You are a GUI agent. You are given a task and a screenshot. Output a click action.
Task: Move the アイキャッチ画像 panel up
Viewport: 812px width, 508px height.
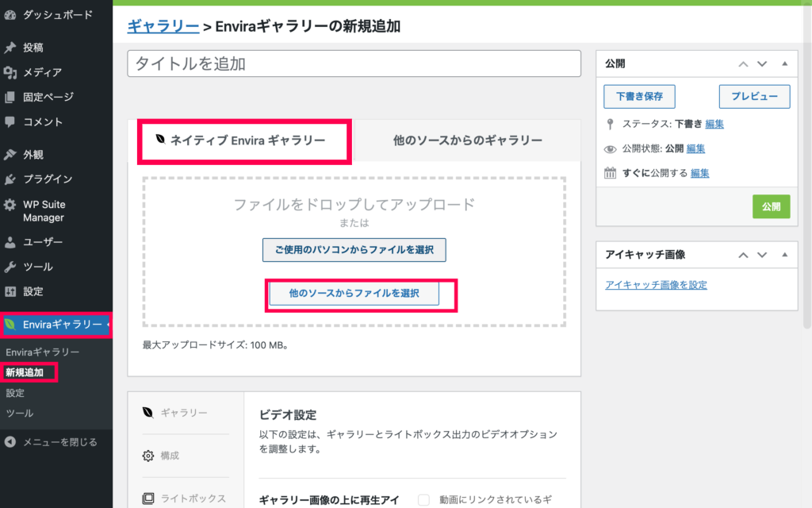(x=743, y=255)
